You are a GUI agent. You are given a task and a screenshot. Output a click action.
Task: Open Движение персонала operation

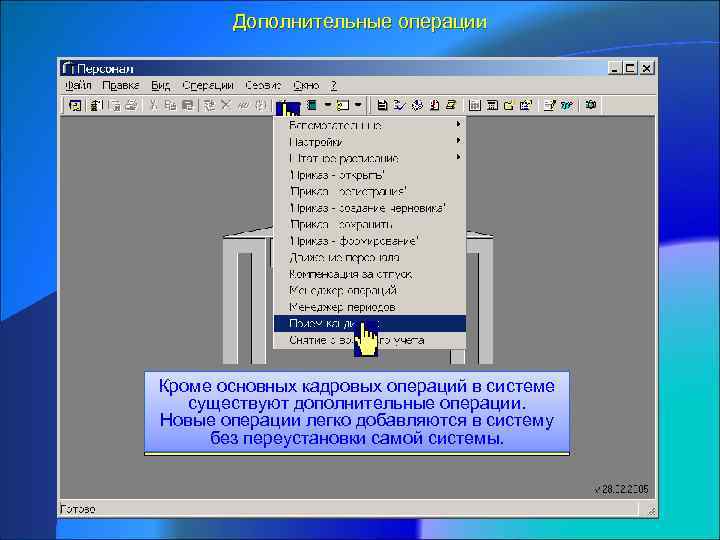coord(370,258)
